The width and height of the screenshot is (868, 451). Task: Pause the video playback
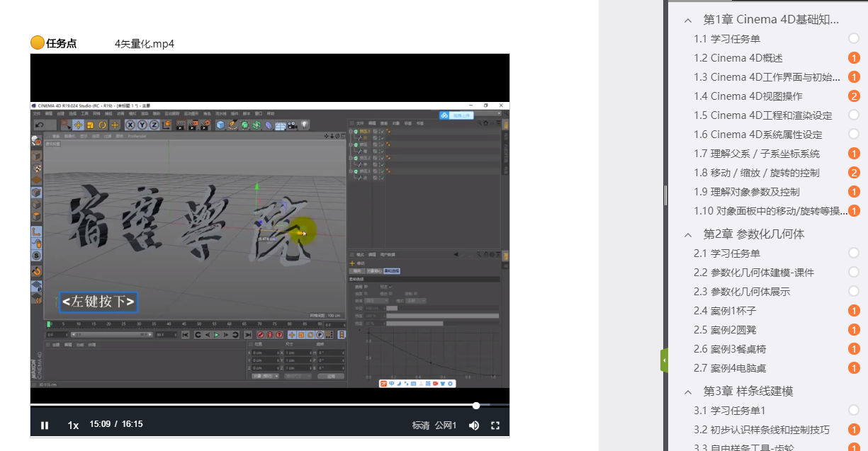(45, 426)
